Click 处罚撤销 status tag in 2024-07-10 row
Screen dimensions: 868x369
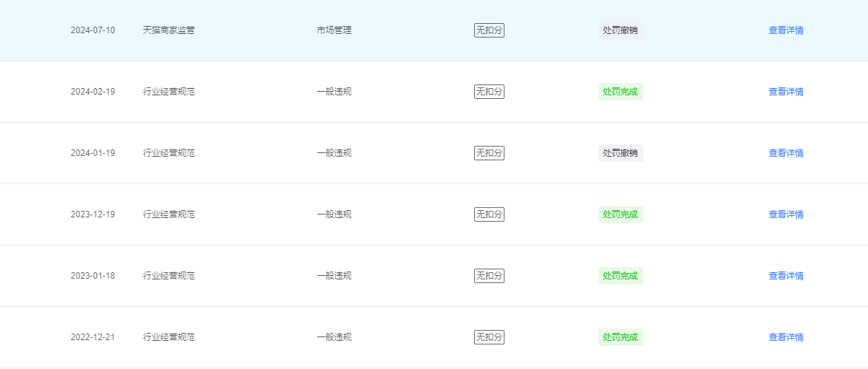pos(620,30)
